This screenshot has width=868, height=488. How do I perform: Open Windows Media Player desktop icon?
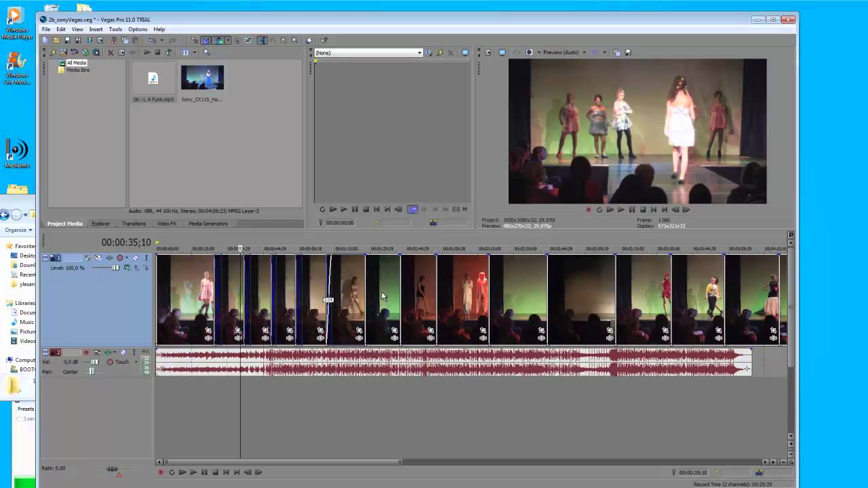point(17,23)
